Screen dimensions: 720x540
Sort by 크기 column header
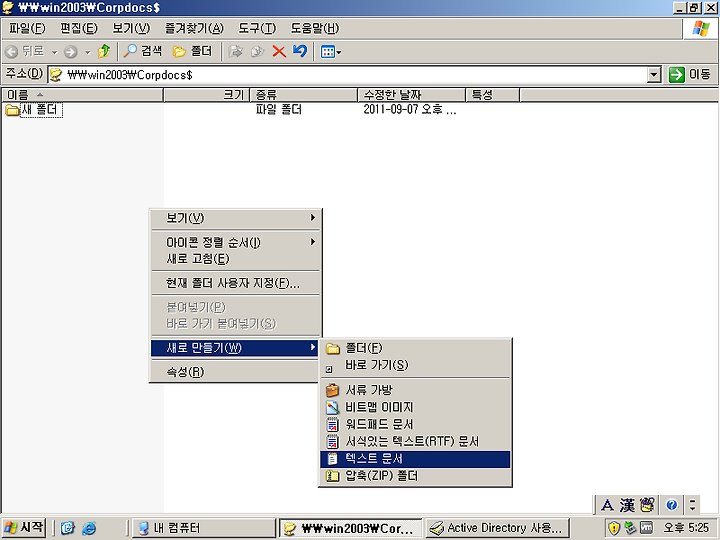coord(206,95)
